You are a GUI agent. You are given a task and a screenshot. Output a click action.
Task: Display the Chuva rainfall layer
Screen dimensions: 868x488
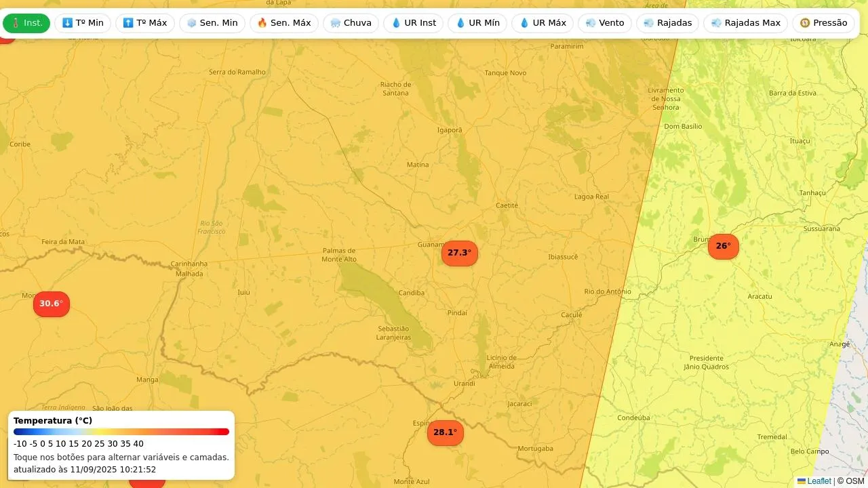[351, 23]
